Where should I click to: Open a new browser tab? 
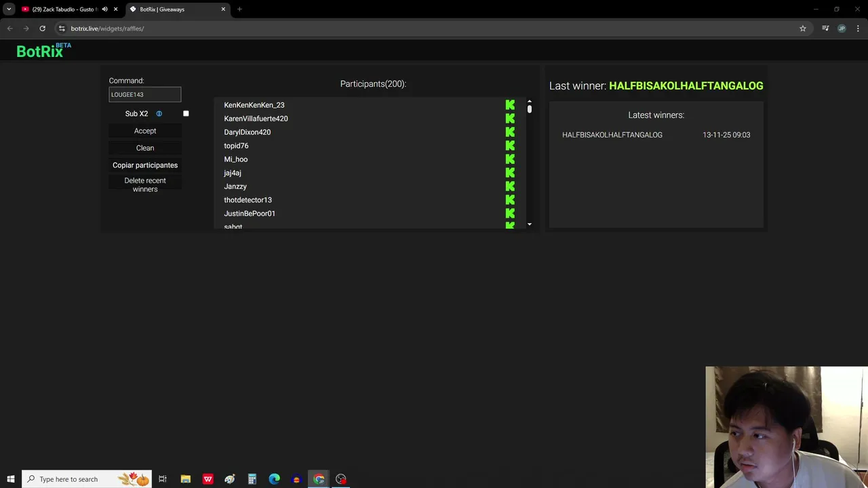(239, 9)
